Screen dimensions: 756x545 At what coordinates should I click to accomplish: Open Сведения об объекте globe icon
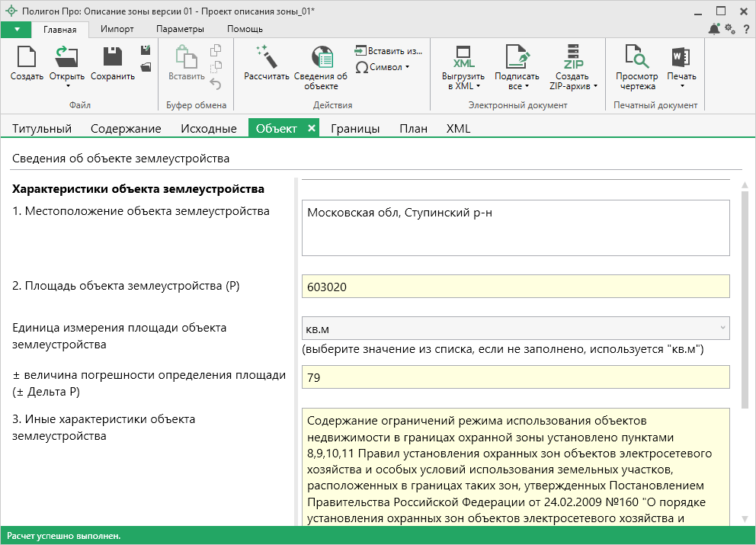321,57
